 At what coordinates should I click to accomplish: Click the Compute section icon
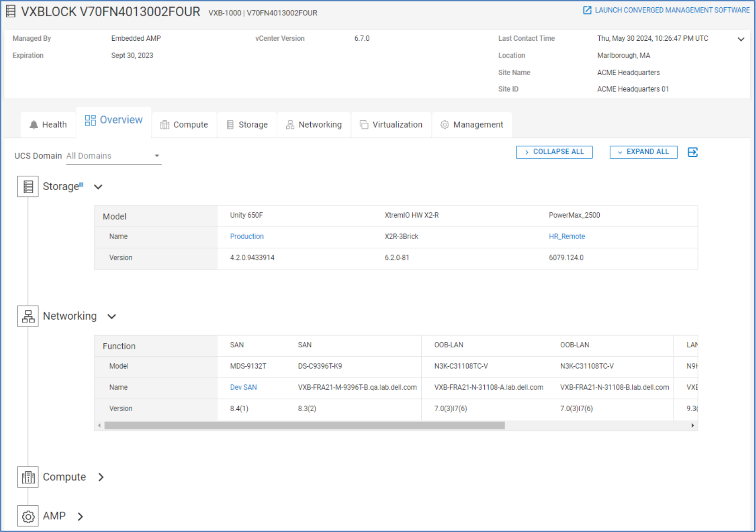click(28, 477)
